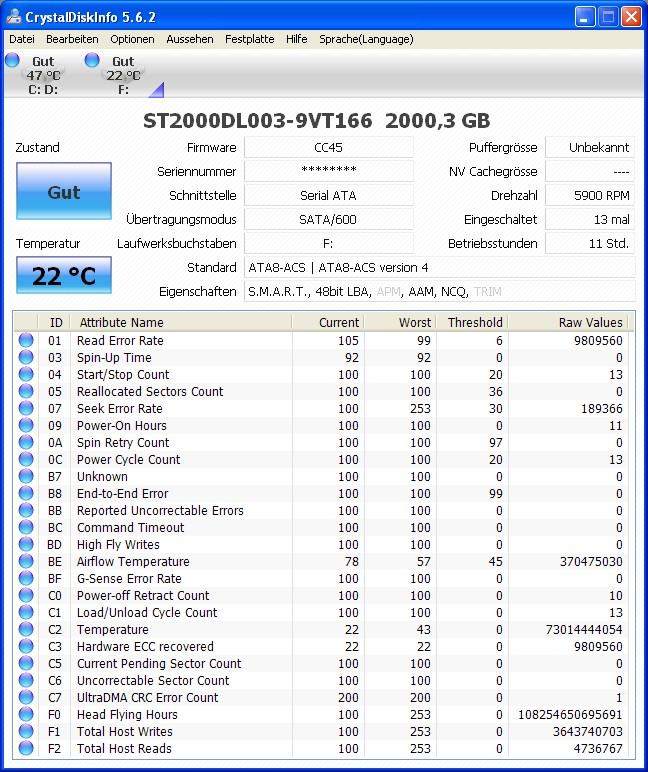
Task: Open the Festplatte menu
Action: click(x=249, y=39)
